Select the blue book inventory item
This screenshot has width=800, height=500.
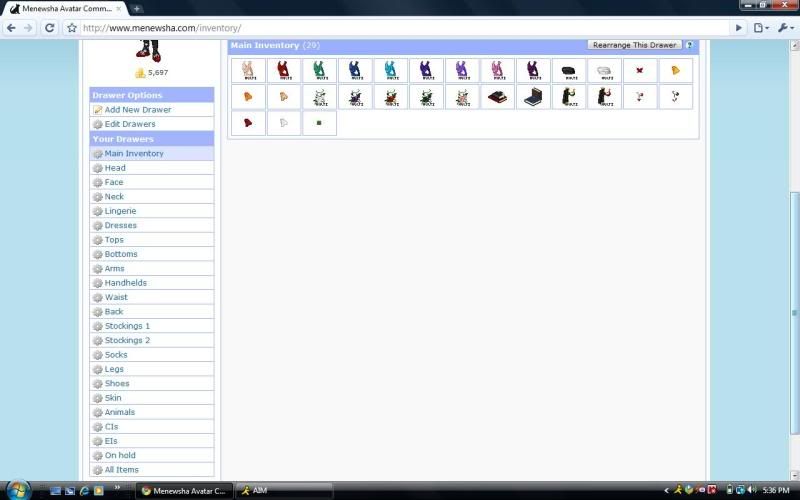[x=533, y=97]
